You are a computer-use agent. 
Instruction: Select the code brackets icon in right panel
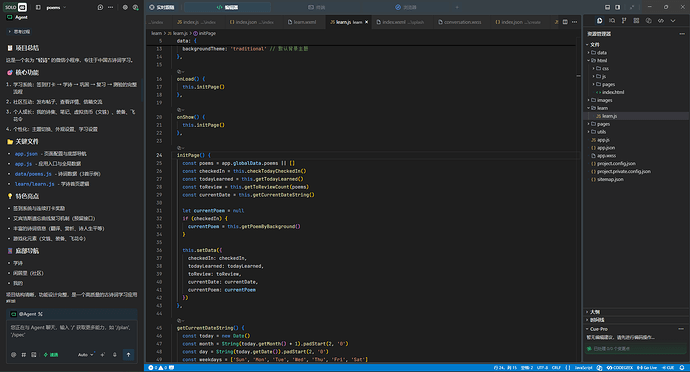click(x=661, y=21)
